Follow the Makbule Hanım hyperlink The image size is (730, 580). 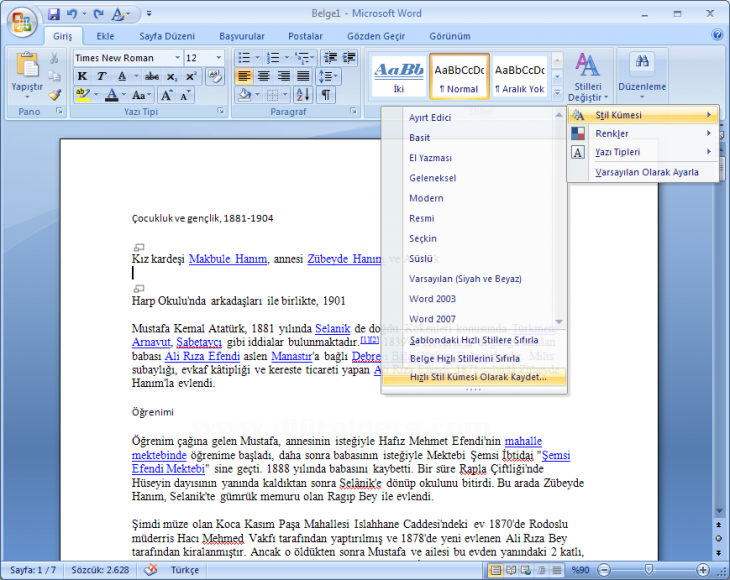tap(228, 259)
